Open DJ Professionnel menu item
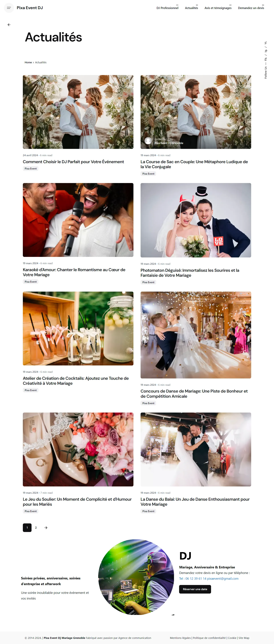The height and width of the screenshot is (644, 274). pos(167,8)
